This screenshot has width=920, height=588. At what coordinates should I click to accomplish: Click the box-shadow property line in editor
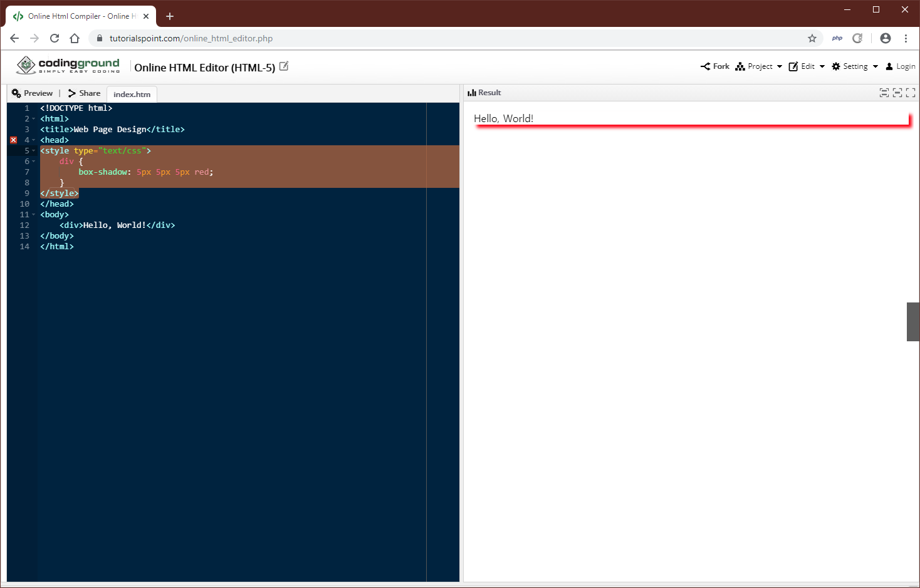[x=146, y=172]
